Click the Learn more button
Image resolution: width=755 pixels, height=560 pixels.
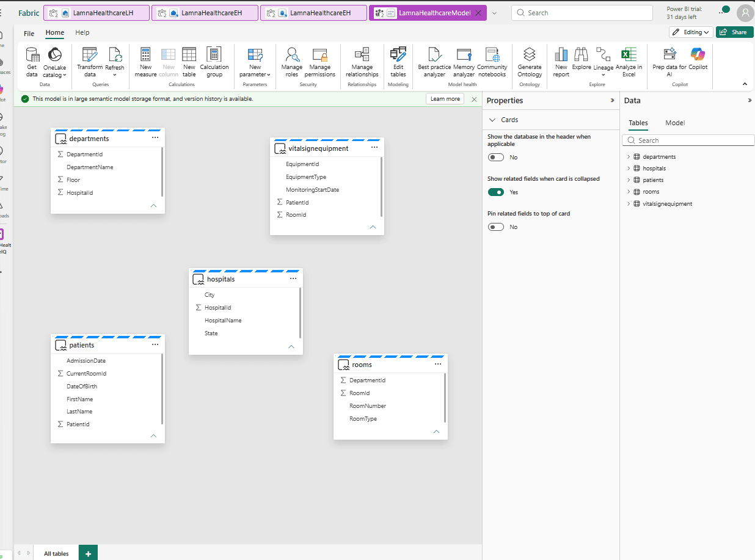(445, 99)
